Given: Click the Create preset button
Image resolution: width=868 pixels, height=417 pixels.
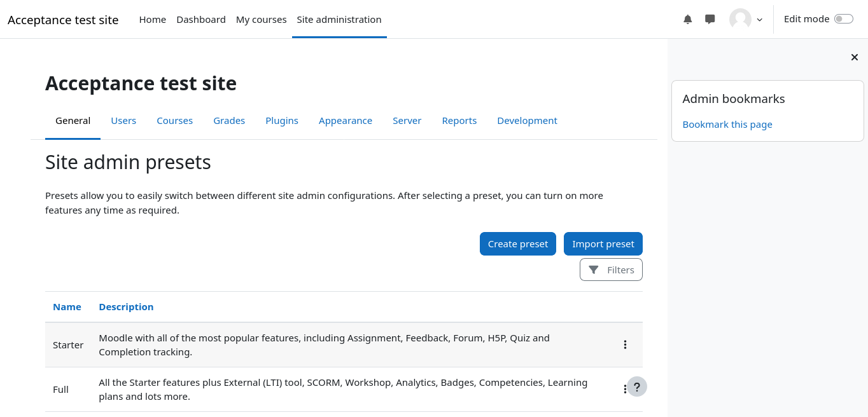Looking at the screenshot, I should point(518,244).
